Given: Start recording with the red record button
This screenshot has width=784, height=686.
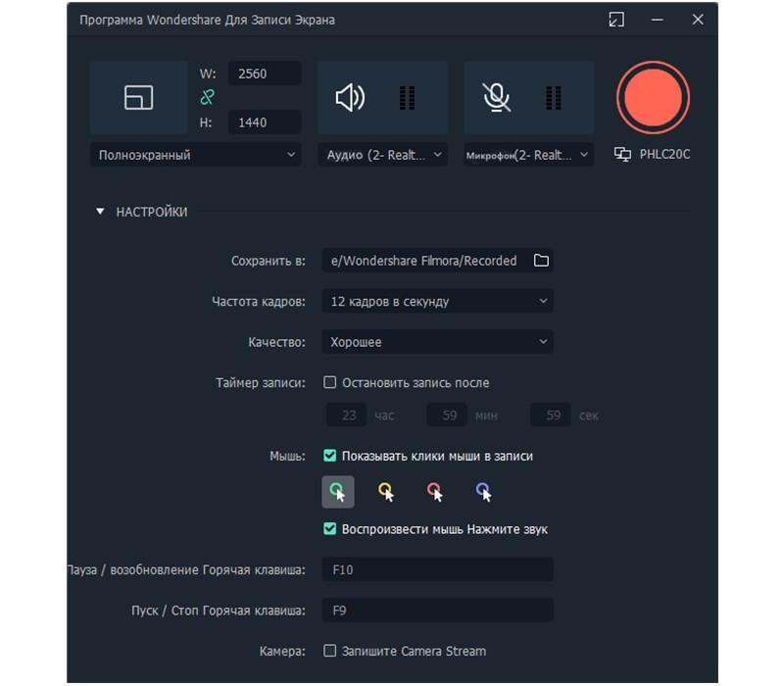Looking at the screenshot, I should (653, 97).
